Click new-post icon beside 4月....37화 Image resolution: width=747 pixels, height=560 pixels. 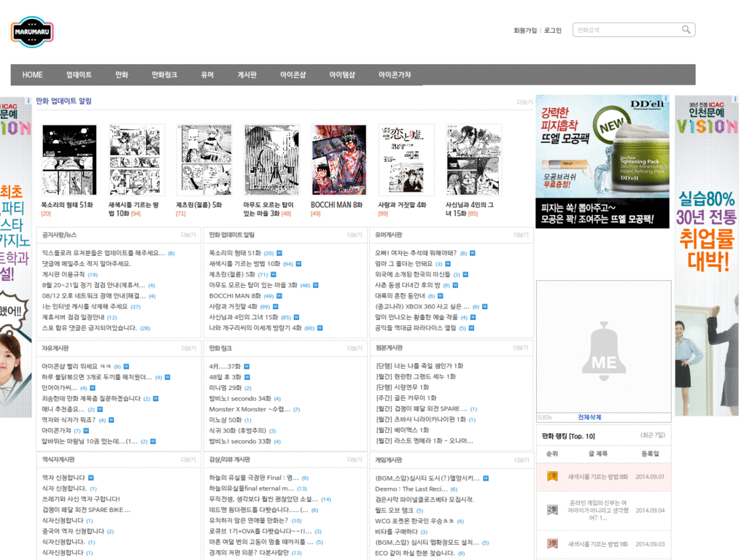[247, 366]
